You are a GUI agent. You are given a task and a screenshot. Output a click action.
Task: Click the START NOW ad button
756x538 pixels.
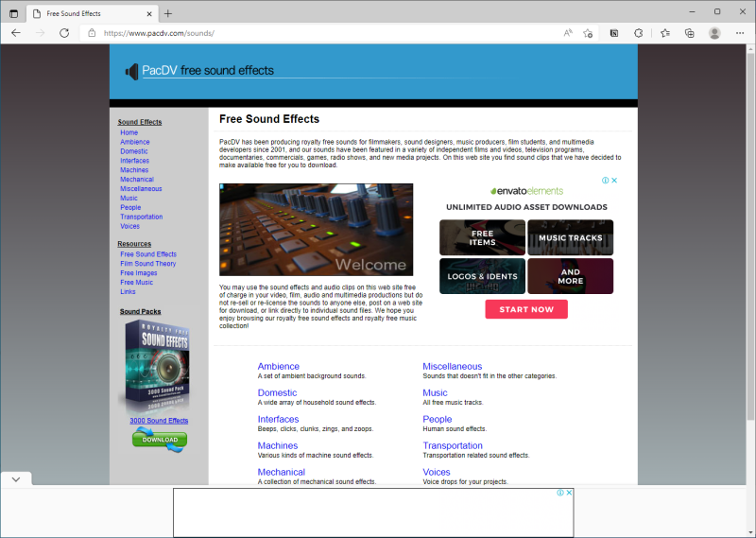point(526,309)
